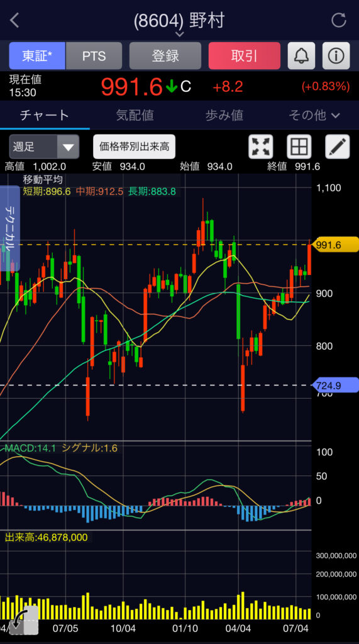Switch market to 東証
Viewport: 359px width, 644px height.
[x=37, y=56]
